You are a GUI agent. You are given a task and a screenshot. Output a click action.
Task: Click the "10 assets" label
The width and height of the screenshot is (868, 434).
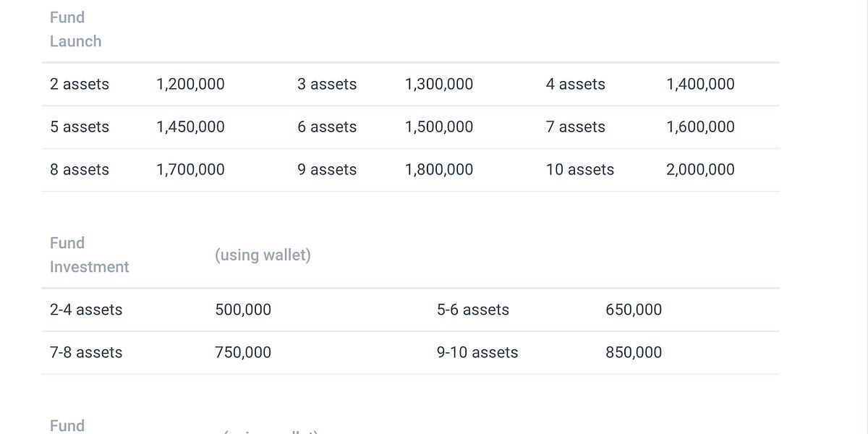[580, 169]
